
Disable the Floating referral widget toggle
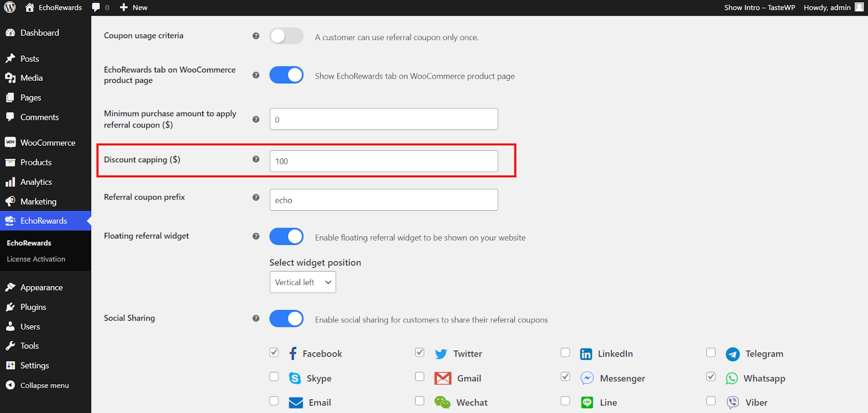[286, 237]
